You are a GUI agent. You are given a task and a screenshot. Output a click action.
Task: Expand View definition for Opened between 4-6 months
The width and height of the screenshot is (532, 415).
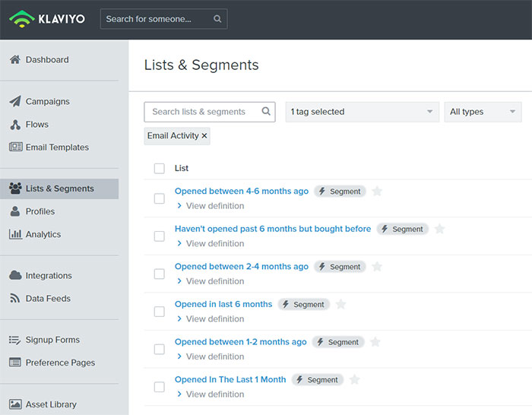point(211,206)
